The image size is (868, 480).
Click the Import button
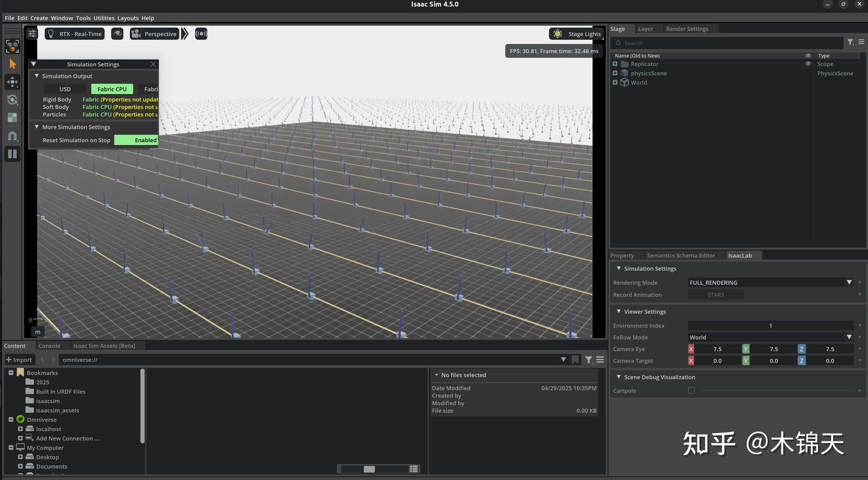(19, 360)
